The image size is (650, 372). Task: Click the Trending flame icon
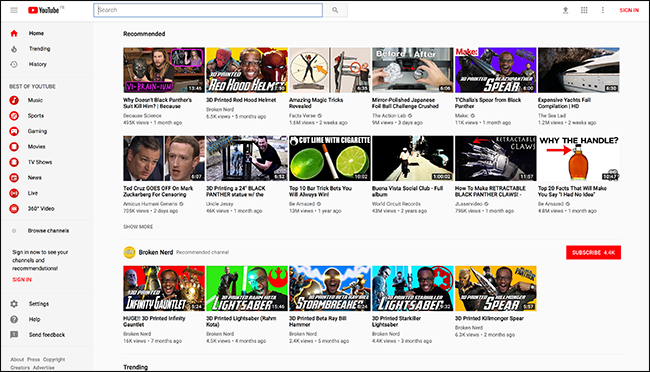click(x=14, y=49)
